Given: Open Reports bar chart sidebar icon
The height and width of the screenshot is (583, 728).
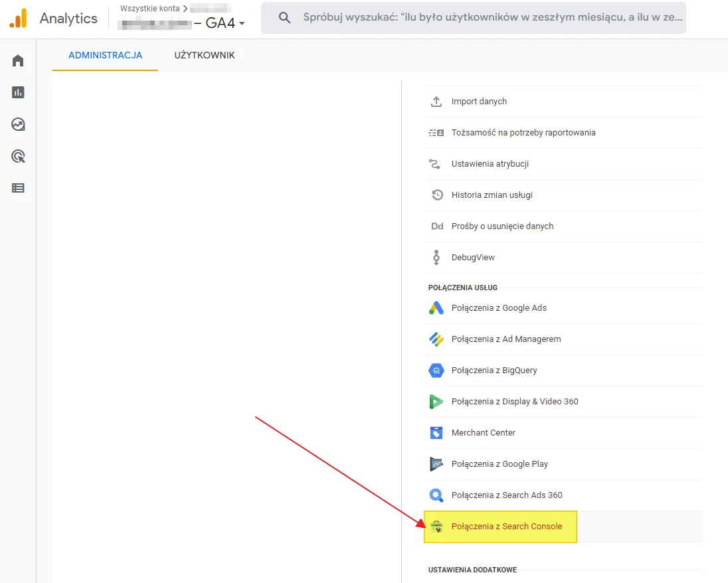Looking at the screenshot, I should point(18,92).
